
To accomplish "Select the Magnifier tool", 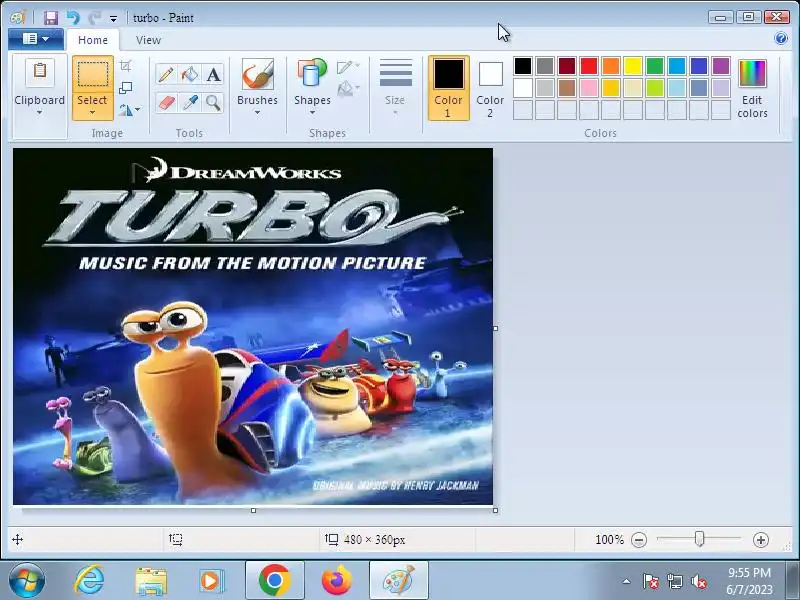I will 213,103.
